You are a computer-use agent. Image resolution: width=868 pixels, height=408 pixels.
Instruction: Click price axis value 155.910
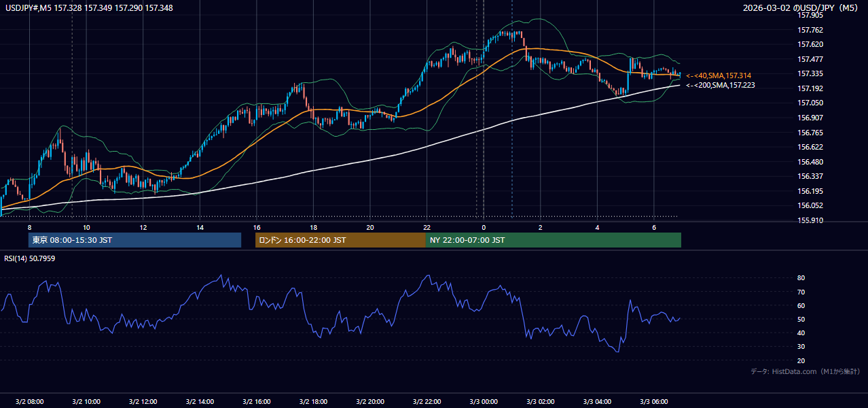810,220
